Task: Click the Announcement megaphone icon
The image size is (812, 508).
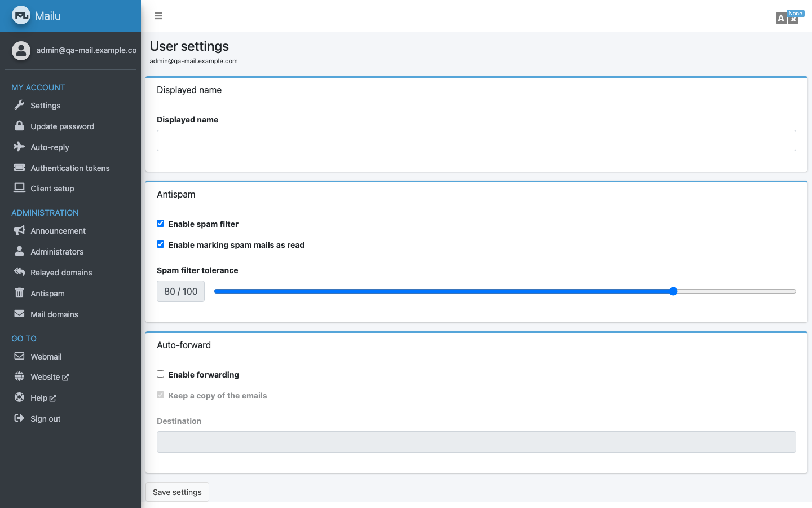Action: 19,230
